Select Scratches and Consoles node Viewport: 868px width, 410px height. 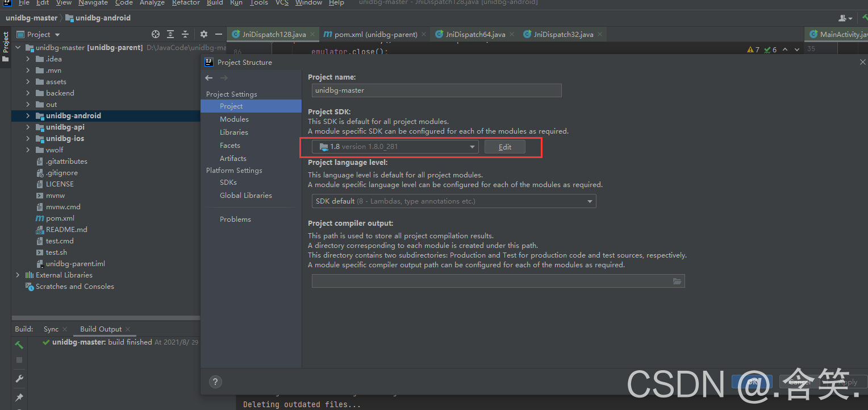[74, 287]
